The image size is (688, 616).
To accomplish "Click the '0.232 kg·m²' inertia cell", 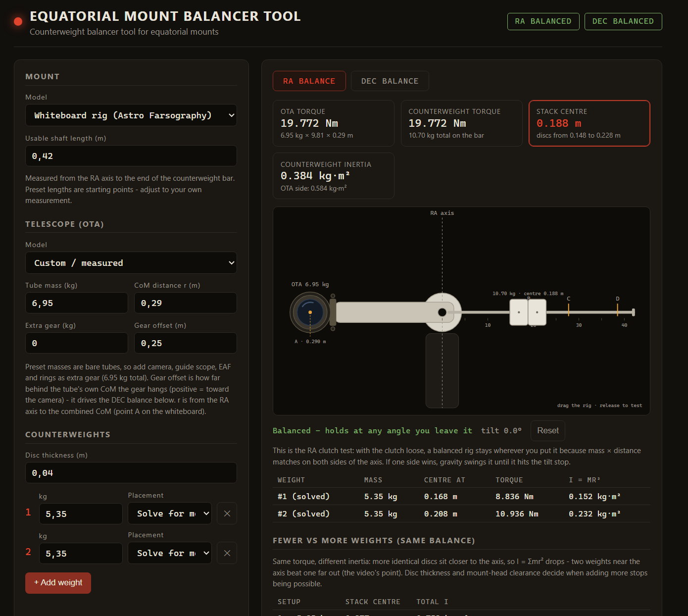I will point(594,514).
